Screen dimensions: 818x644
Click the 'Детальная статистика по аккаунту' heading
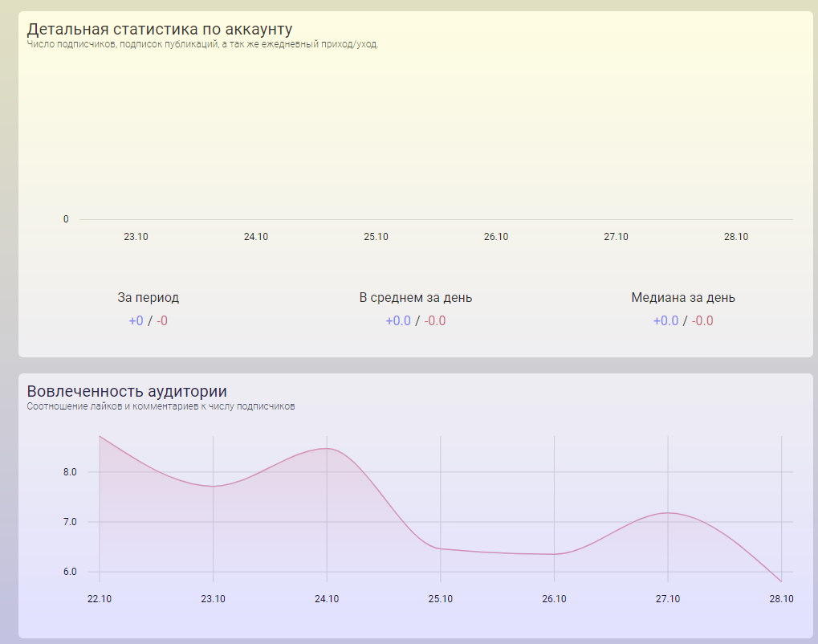(159, 30)
